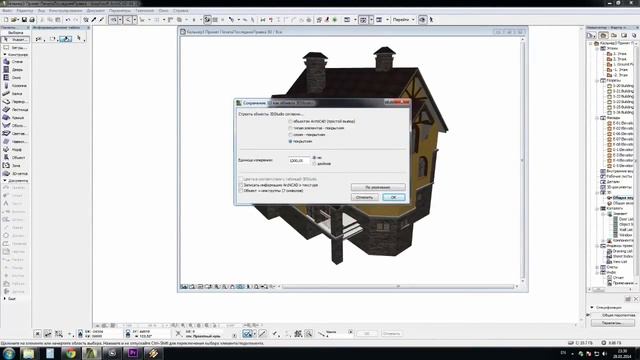This screenshot has height=360, width=640.
Task: Open Adobe Premiere Pro from the taskbar
Action: [x=133, y=353]
